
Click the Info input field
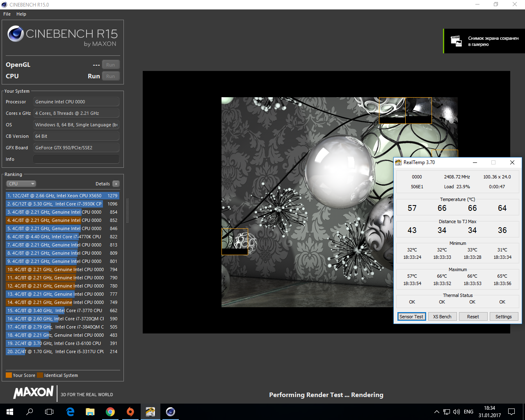[x=76, y=159]
